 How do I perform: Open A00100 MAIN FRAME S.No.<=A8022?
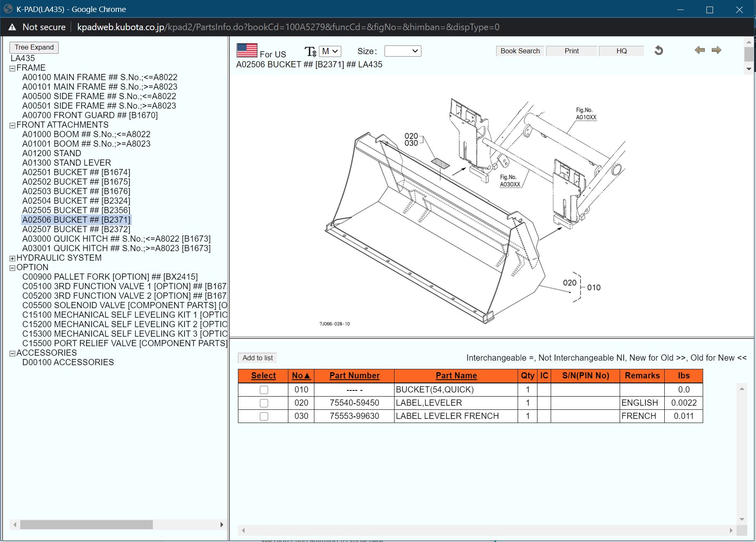coord(100,77)
